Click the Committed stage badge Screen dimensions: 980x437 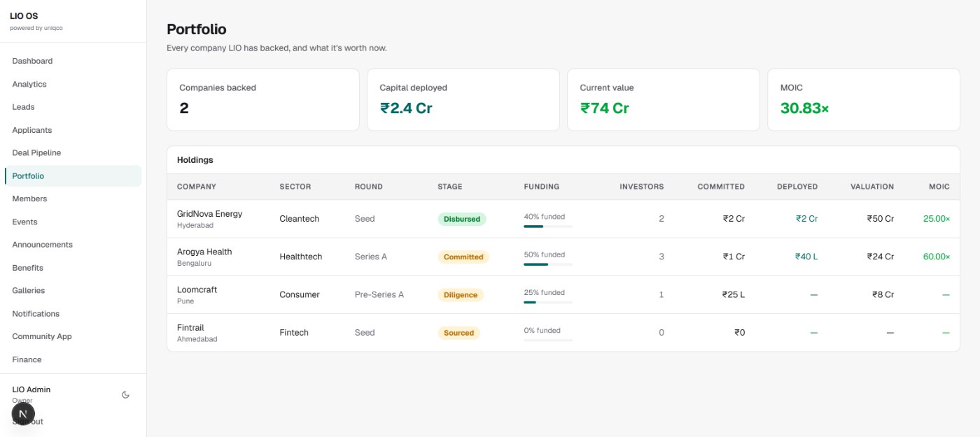(x=463, y=257)
